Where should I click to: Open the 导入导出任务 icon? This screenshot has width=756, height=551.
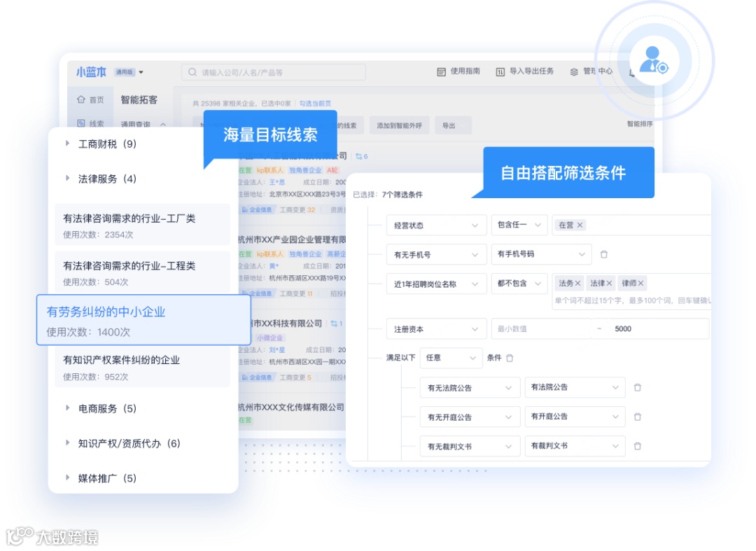(500, 72)
